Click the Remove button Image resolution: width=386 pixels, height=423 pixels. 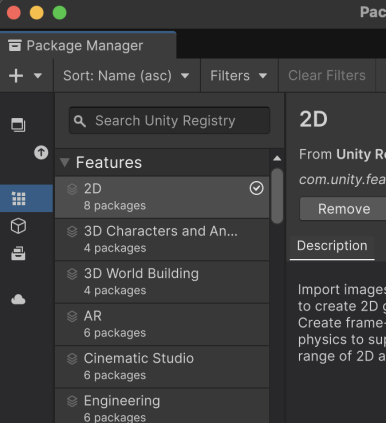tap(344, 209)
